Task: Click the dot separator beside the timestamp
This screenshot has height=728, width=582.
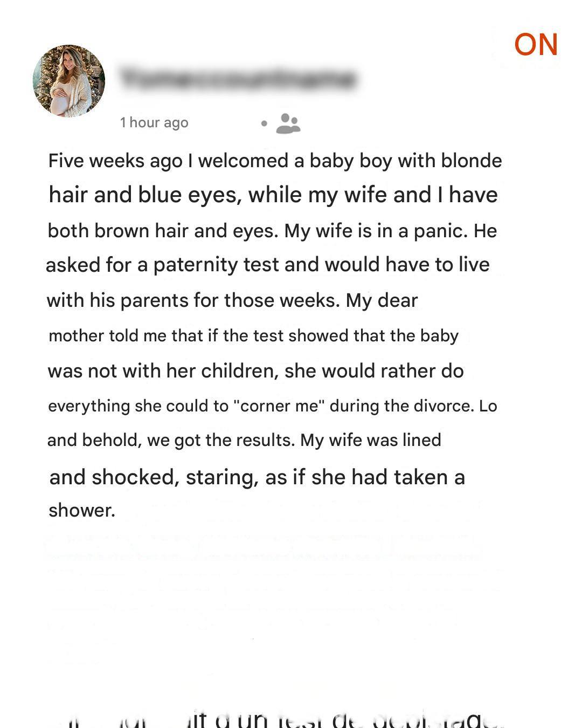Action: tap(264, 123)
